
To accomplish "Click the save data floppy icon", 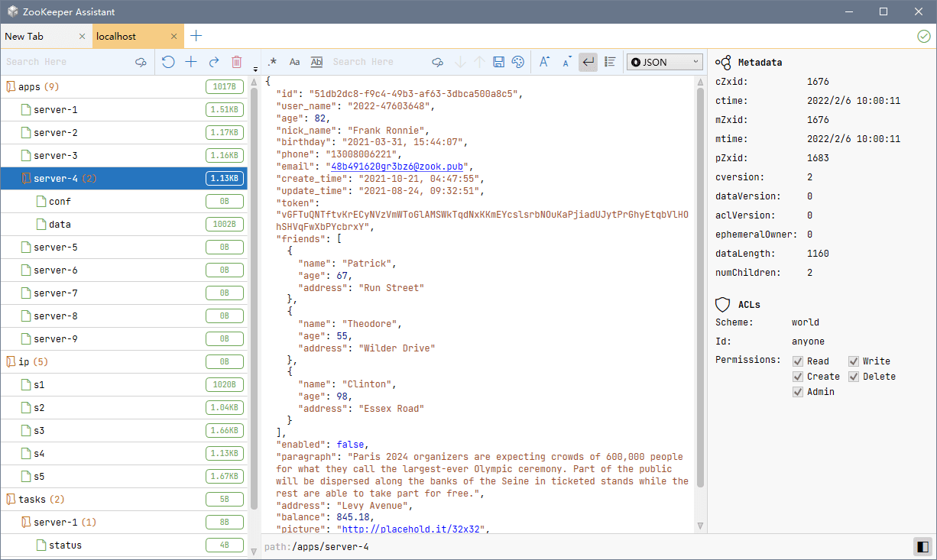I will coord(498,62).
